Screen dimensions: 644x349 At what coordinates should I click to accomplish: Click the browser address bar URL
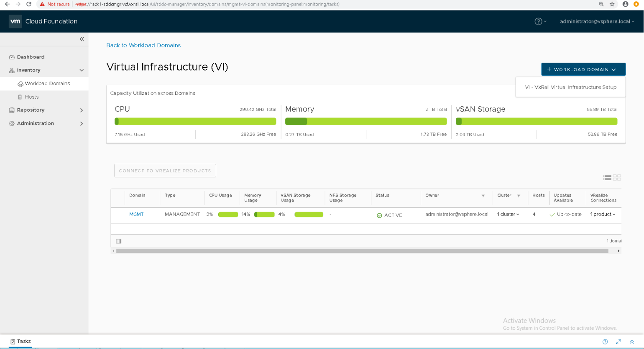point(207,4)
